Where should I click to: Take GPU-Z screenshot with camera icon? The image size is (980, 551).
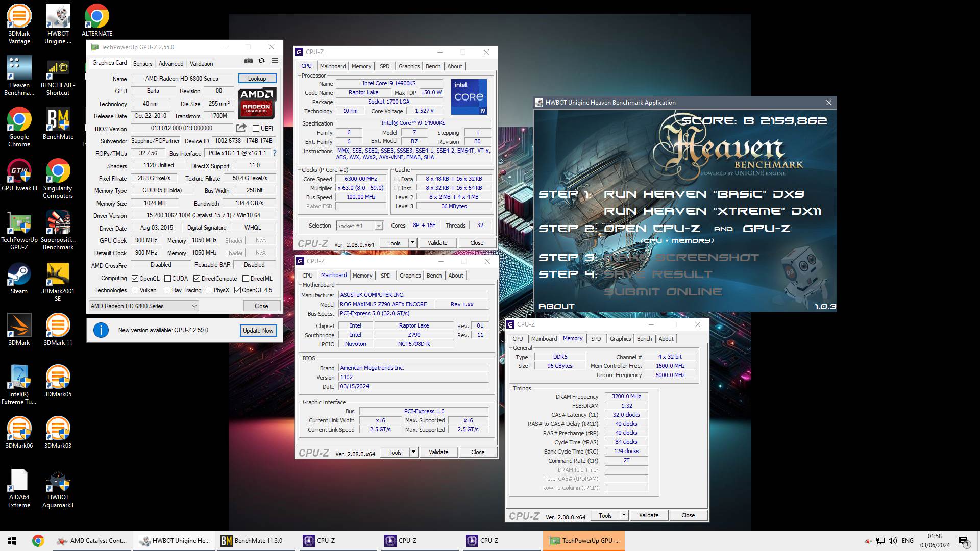248,61
